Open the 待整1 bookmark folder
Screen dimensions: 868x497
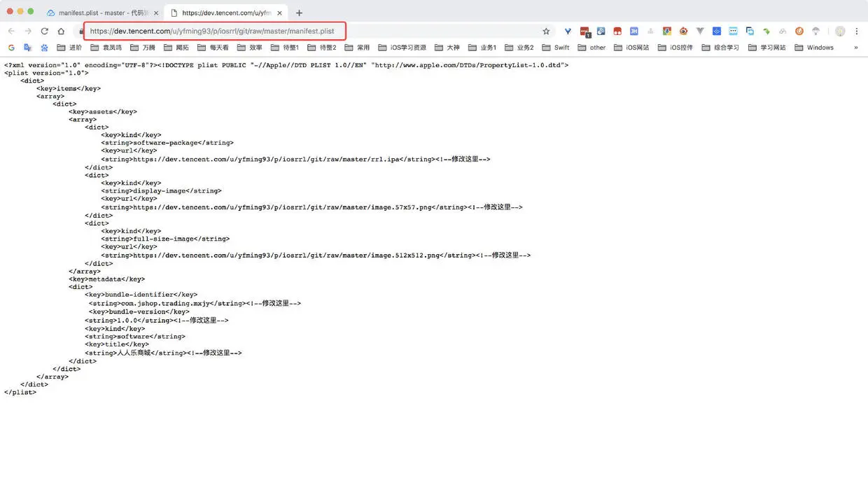[x=284, y=48]
